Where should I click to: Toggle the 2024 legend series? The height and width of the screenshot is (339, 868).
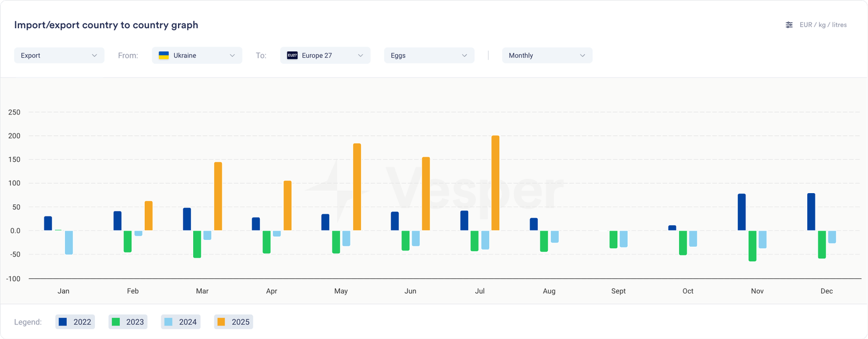point(181,322)
